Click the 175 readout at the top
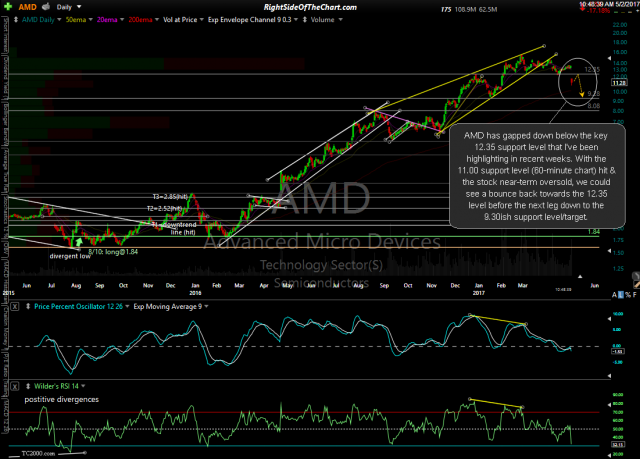Viewport: 640px width, 459px height. [x=446, y=9]
